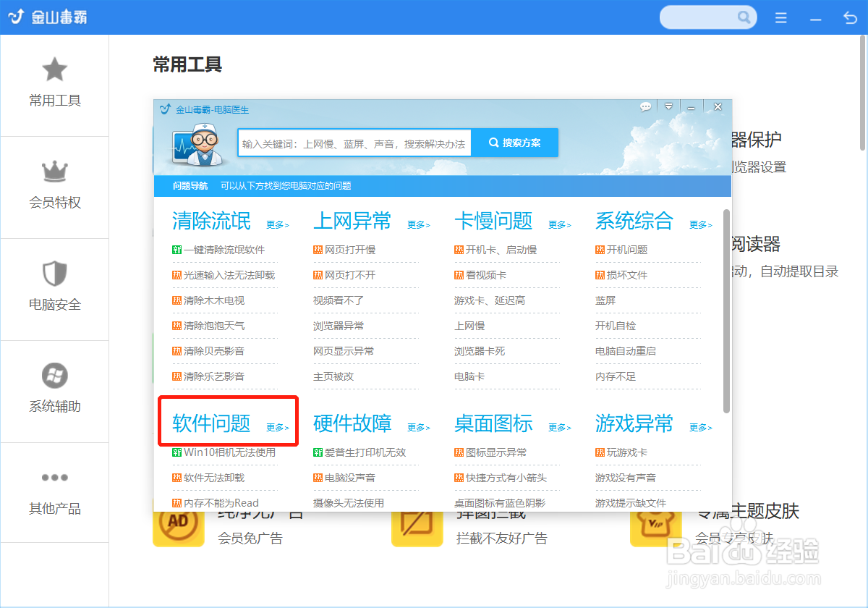Select 开机卡、启动慢
Screen dimensions: 868x608
[x=501, y=250]
